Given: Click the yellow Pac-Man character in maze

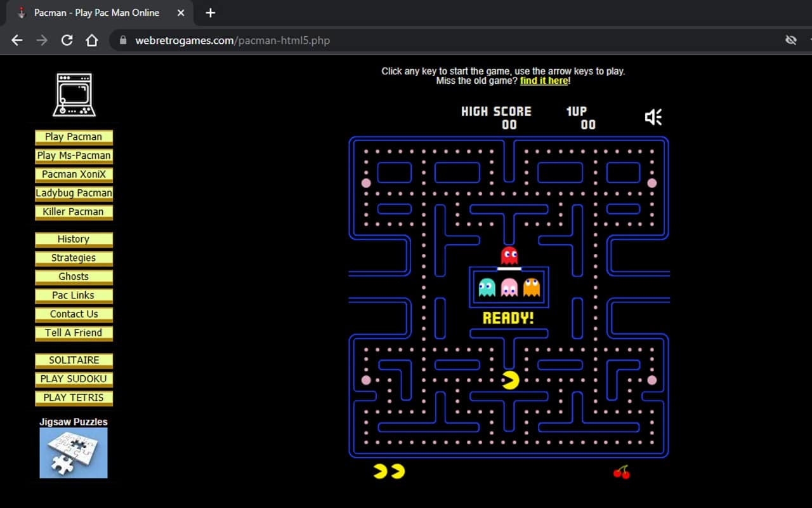Looking at the screenshot, I should (x=511, y=380).
